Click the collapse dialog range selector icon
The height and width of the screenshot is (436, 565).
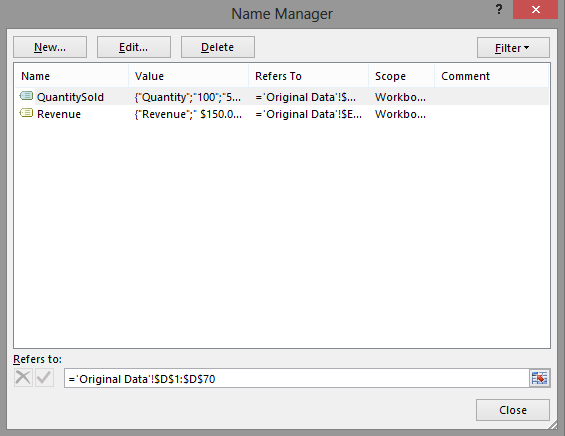tap(539, 378)
